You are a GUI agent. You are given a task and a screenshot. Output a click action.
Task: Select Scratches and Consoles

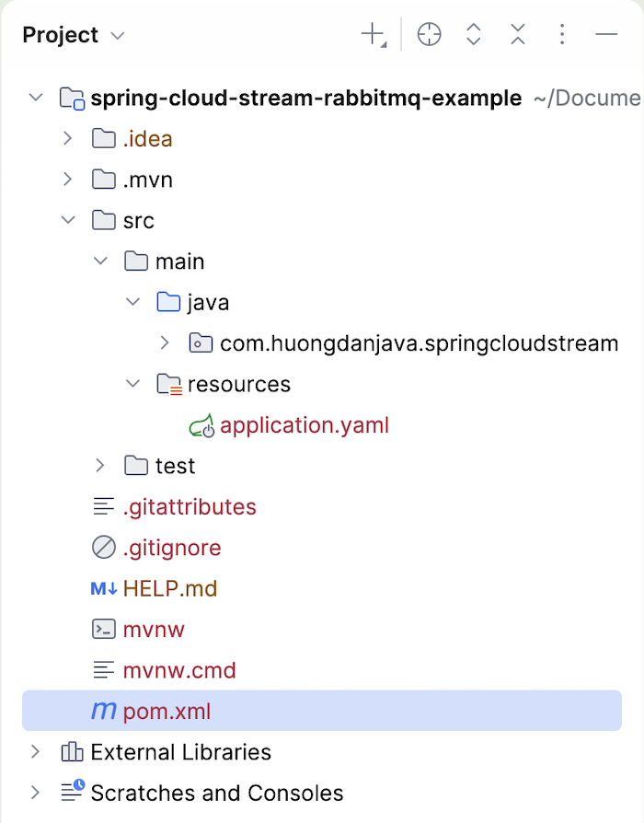pyautogui.click(x=216, y=793)
